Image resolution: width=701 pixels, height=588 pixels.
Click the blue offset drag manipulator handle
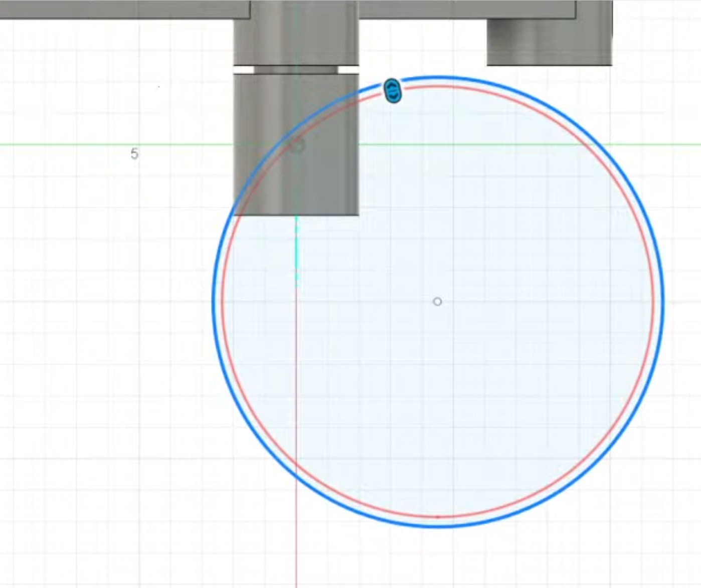(x=393, y=91)
